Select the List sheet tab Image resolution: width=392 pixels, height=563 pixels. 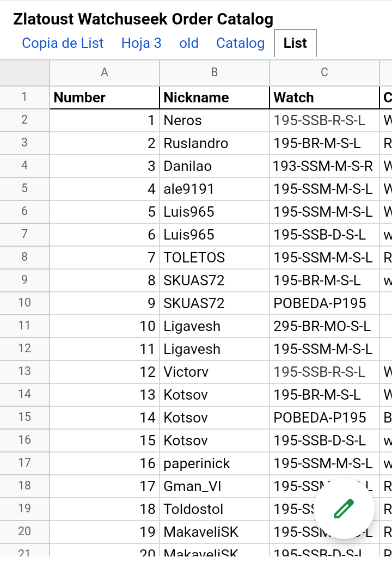(295, 44)
